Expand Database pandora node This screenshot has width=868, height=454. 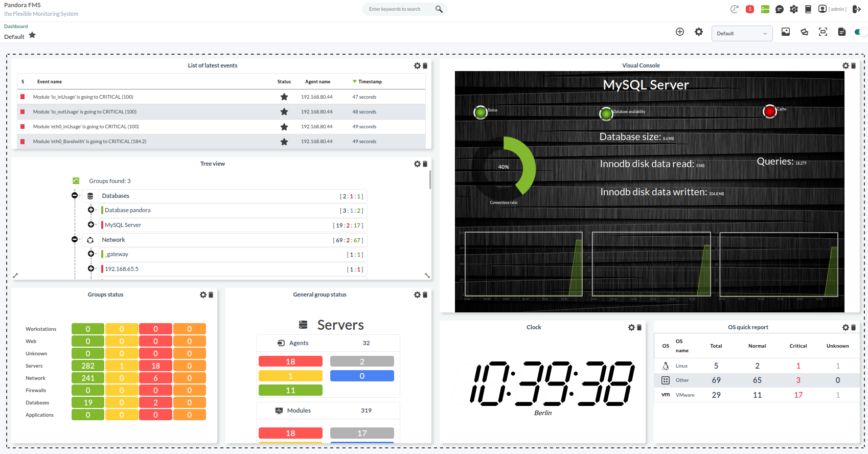point(90,210)
